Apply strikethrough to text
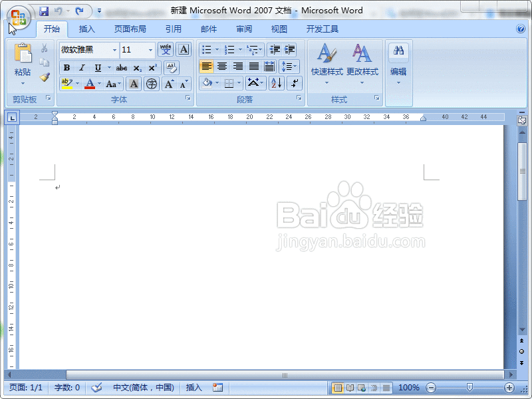Image resolution: width=532 pixels, height=399 pixels. [x=122, y=67]
